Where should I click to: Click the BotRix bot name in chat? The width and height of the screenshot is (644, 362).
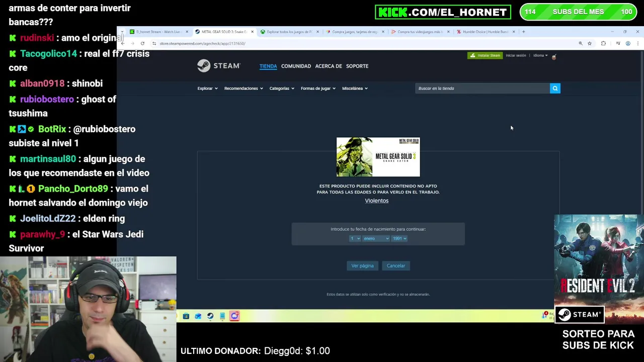tap(52, 129)
